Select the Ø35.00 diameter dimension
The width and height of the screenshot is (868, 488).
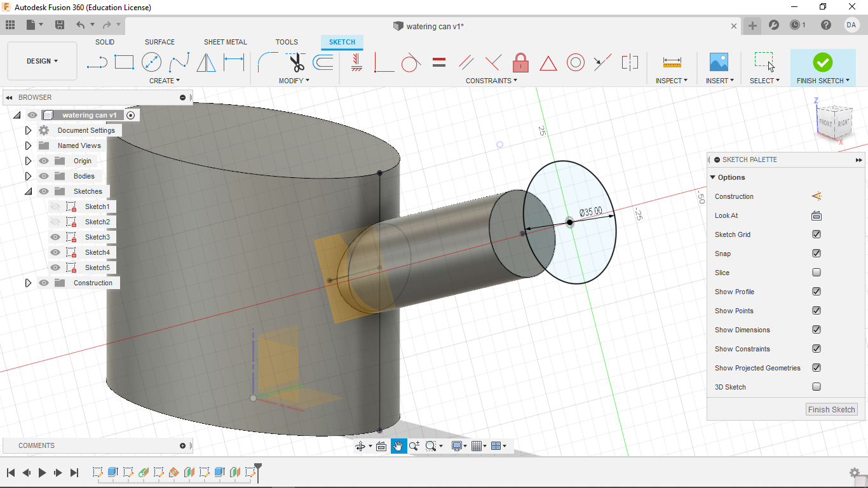(590, 212)
